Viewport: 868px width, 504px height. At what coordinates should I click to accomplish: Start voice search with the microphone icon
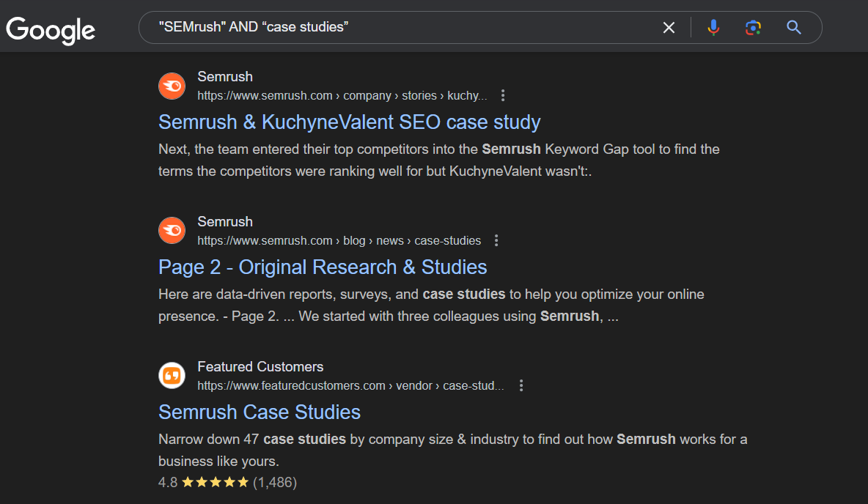713,27
